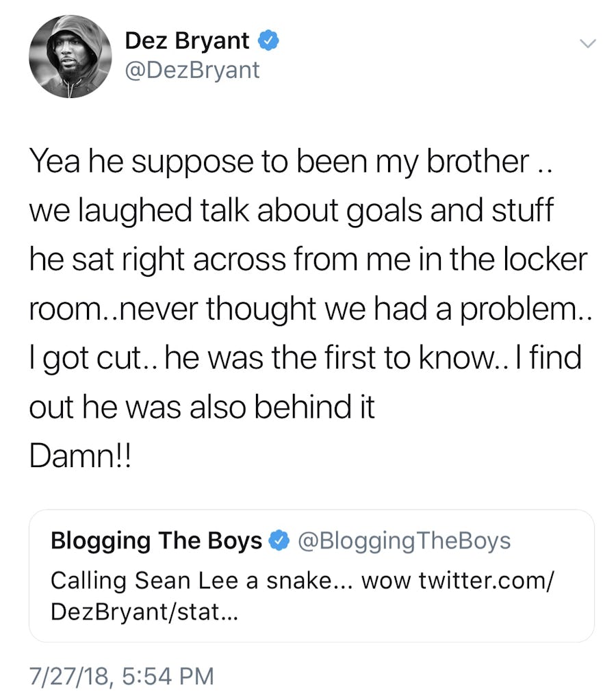Click the 5:54 PM time in the timestamp
This screenshot has height=700, width=616.
click(x=169, y=676)
